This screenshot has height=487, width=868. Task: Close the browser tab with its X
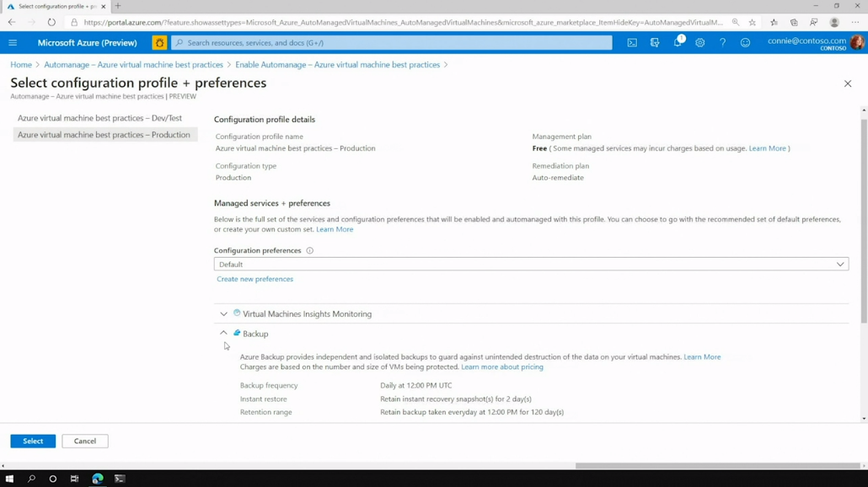tap(104, 6)
